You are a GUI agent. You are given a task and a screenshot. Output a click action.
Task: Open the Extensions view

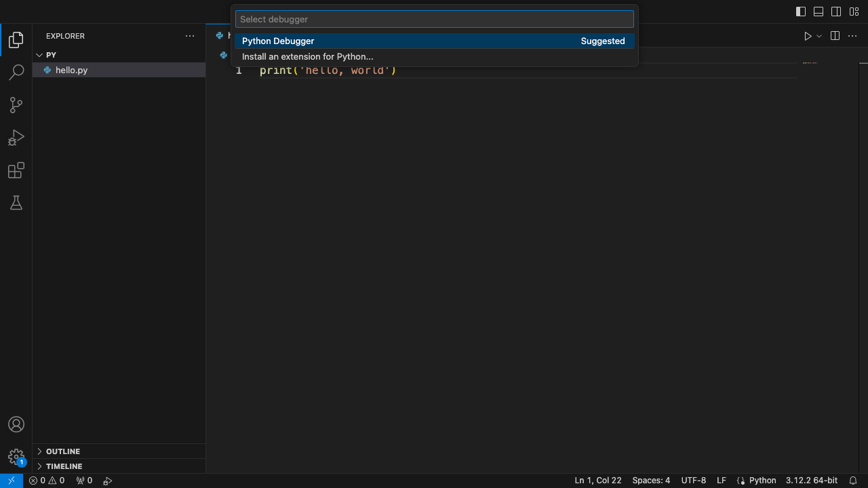(16, 170)
